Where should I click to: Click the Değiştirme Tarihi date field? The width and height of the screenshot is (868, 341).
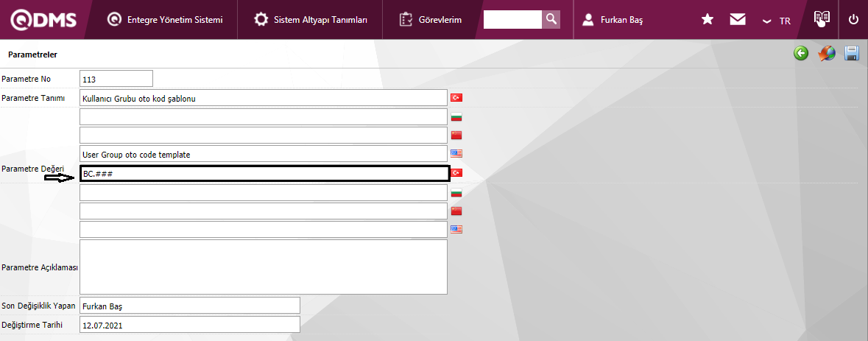[189, 324]
